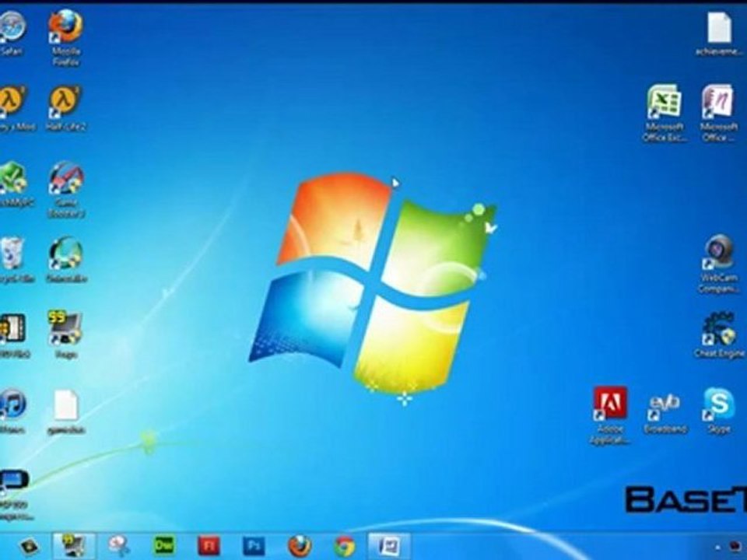Launch Firefox from the taskbar
This screenshot has height=560, width=747.
tap(300, 546)
